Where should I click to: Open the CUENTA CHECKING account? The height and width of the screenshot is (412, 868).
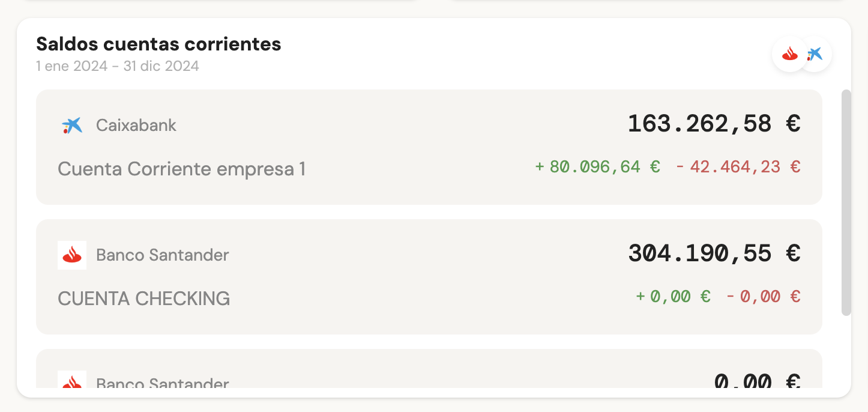pyautogui.click(x=144, y=298)
